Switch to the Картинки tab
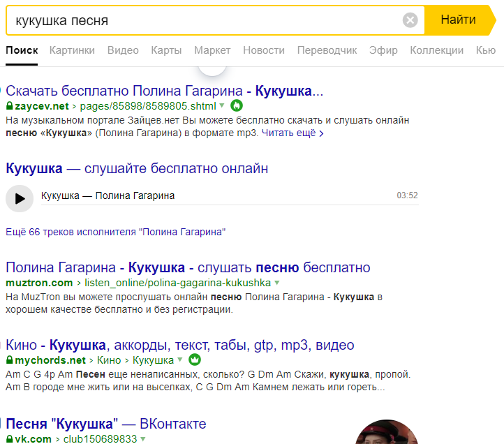Screen dimensions: 504x444 [x=72, y=50]
